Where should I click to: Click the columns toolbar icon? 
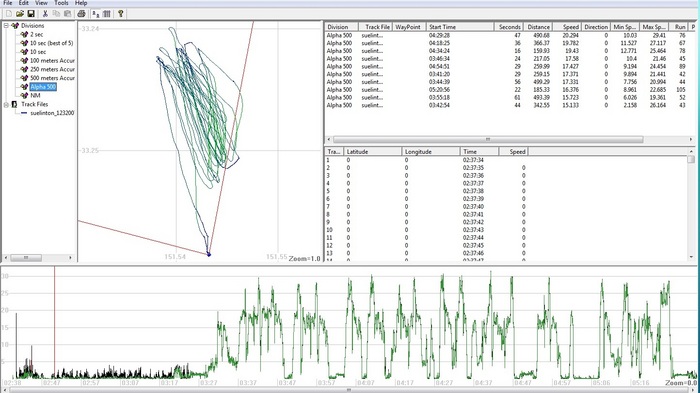click(107, 14)
